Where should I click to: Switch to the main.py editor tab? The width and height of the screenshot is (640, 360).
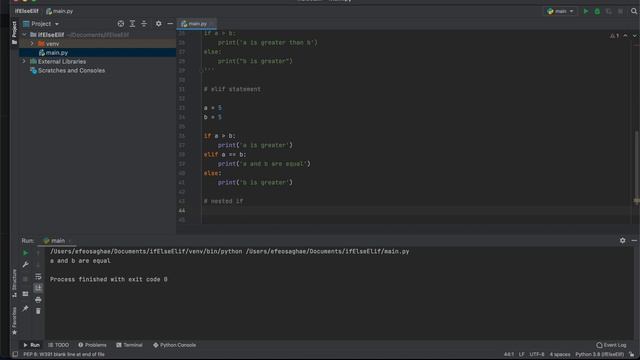196,24
